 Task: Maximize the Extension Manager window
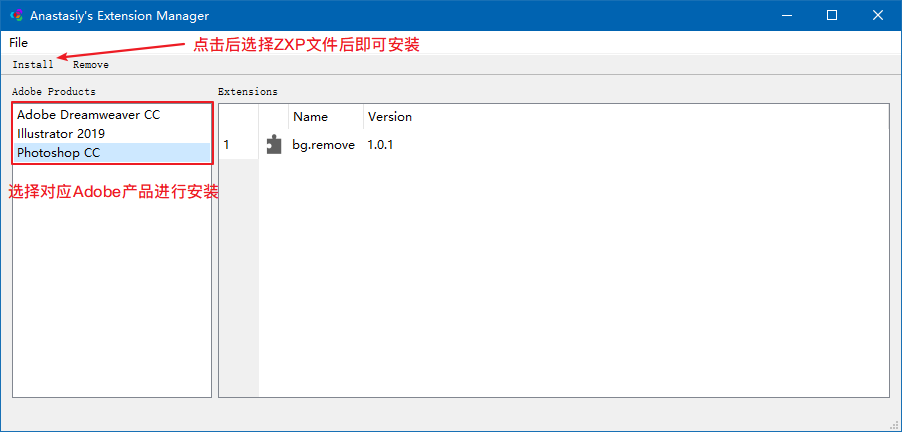832,16
